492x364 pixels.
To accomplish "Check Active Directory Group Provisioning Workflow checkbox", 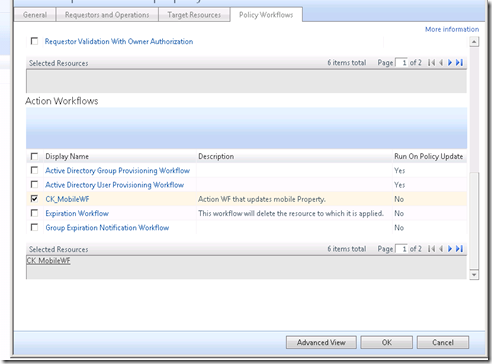I will pyautogui.click(x=34, y=170).
